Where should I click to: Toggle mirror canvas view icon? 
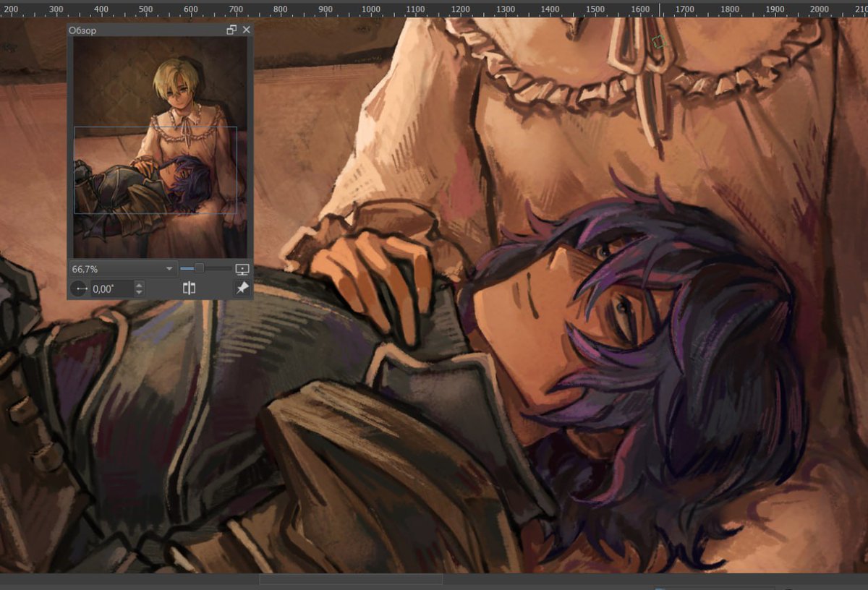[189, 288]
